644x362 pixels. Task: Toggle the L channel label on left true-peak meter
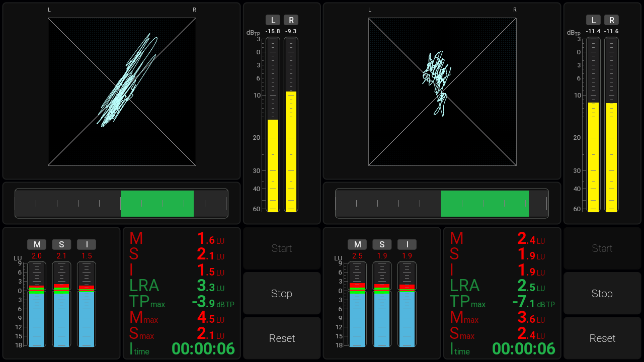[x=273, y=20]
